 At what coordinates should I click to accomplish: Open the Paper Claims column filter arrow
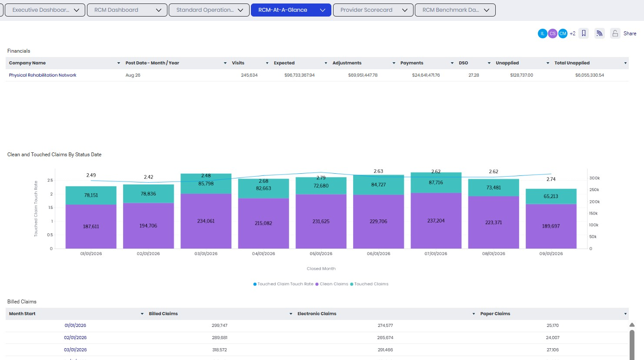pyautogui.click(x=625, y=314)
